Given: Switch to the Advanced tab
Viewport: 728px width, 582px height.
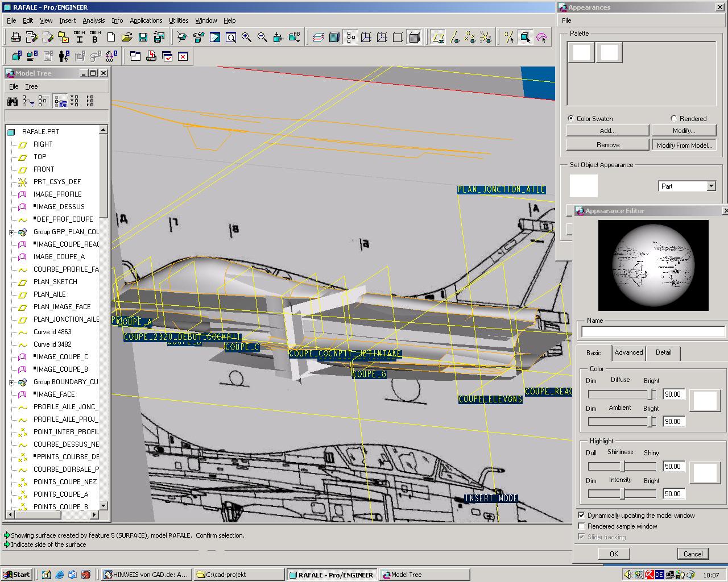Looking at the screenshot, I should coord(628,352).
